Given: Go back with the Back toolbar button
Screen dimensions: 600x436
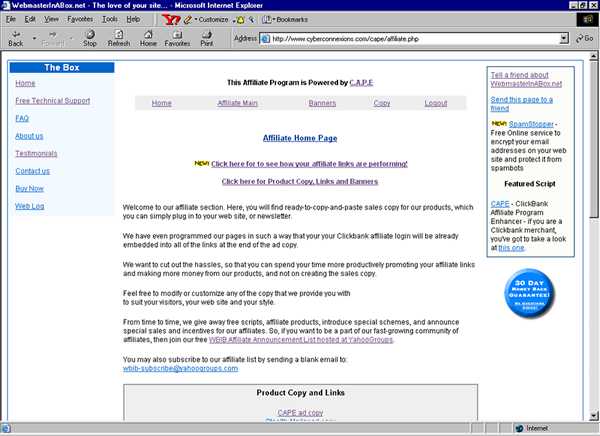Looking at the screenshot, I should (x=16, y=38).
